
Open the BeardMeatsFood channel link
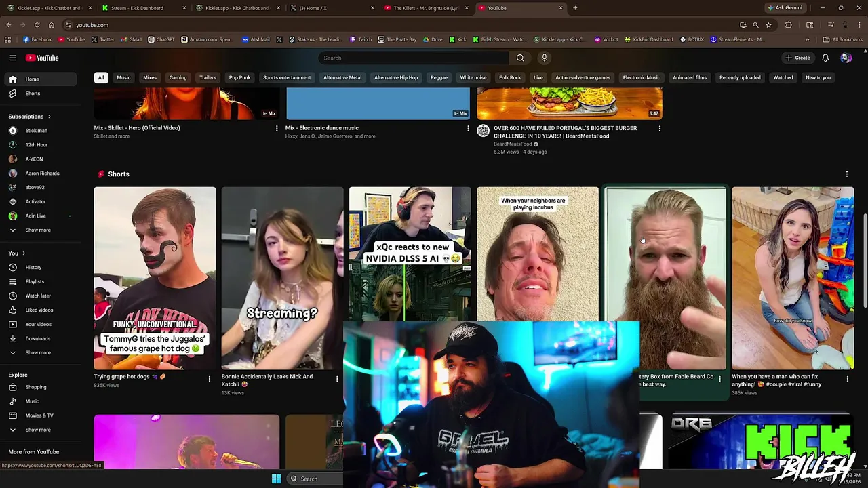pyautogui.click(x=513, y=144)
